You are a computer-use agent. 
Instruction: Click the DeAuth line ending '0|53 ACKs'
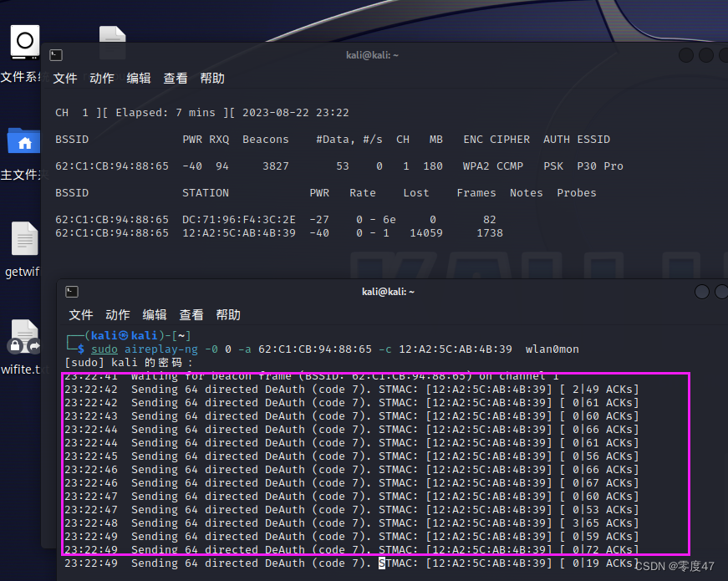tap(352, 510)
